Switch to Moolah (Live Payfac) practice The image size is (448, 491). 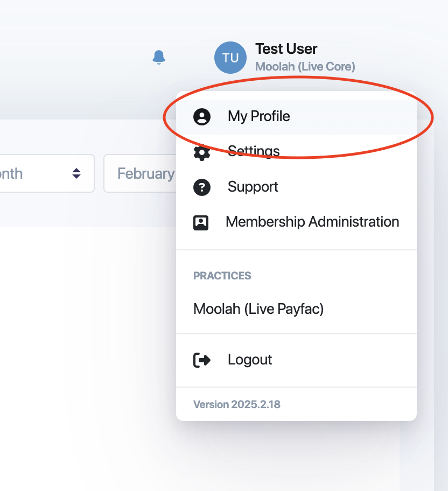pos(258,308)
